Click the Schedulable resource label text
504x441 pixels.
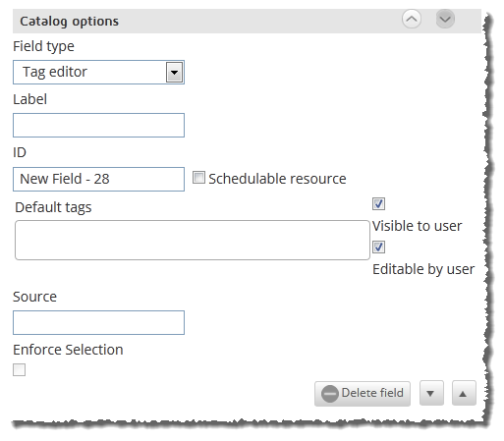(x=277, y=179)
